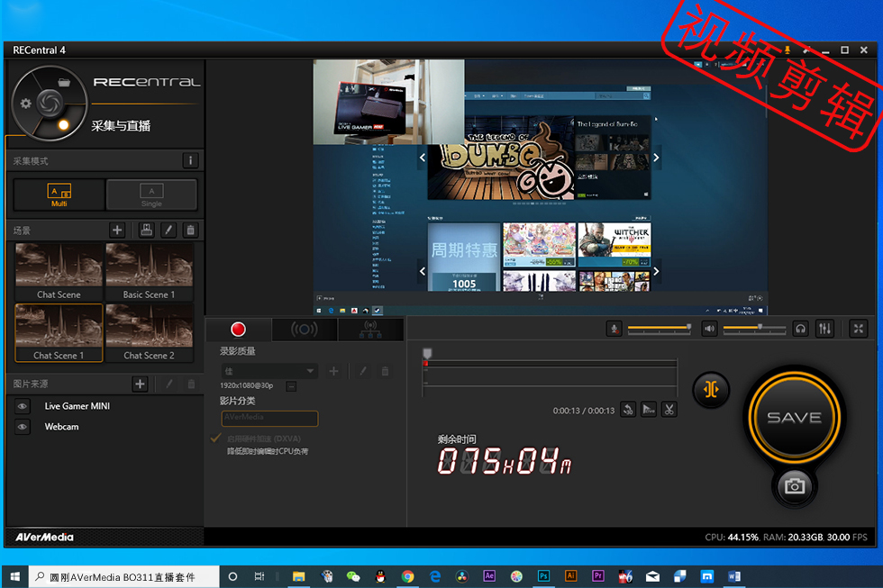Select the streaming tab
This screenshot has width=883, height=588.
[305, 330]
